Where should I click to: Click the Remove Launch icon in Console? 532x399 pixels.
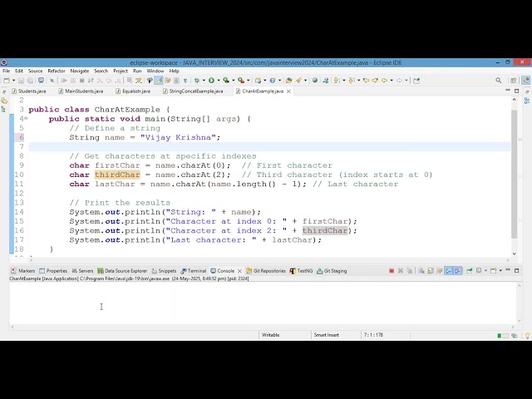401,271
